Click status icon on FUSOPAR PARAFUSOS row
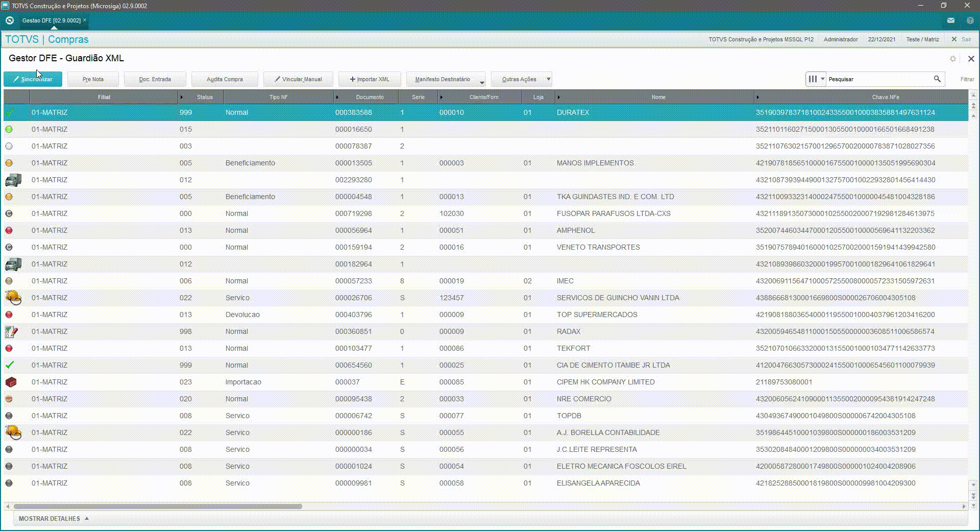This screenshot has height=531, width=980. point(9,213)
